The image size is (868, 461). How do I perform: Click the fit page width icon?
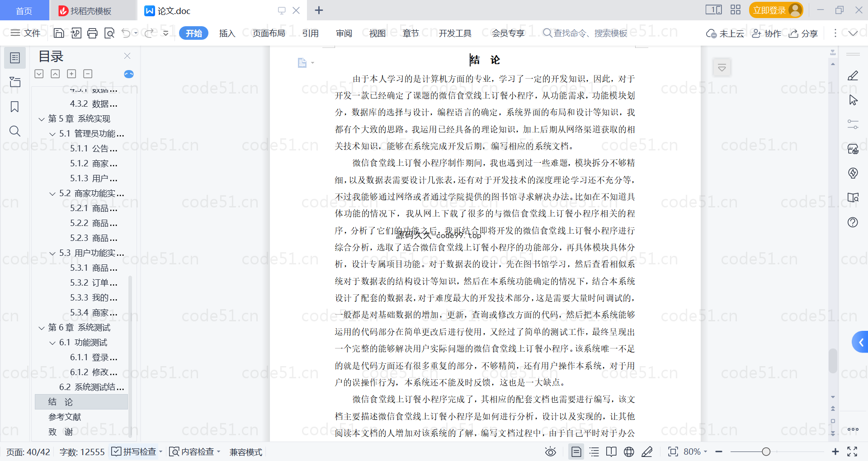coord(673,452)
